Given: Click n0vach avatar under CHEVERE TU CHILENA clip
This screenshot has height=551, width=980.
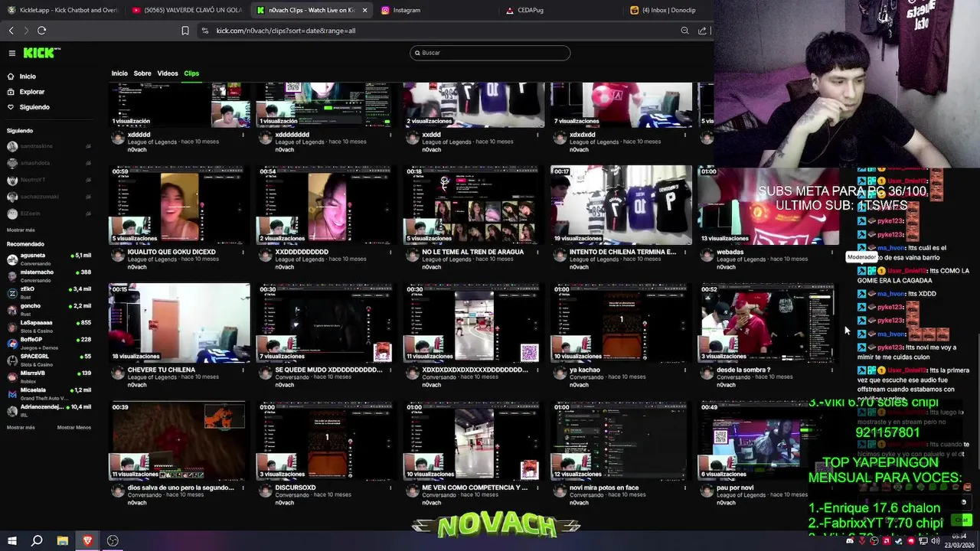Looking at the screenshot, I should point(118,373).
